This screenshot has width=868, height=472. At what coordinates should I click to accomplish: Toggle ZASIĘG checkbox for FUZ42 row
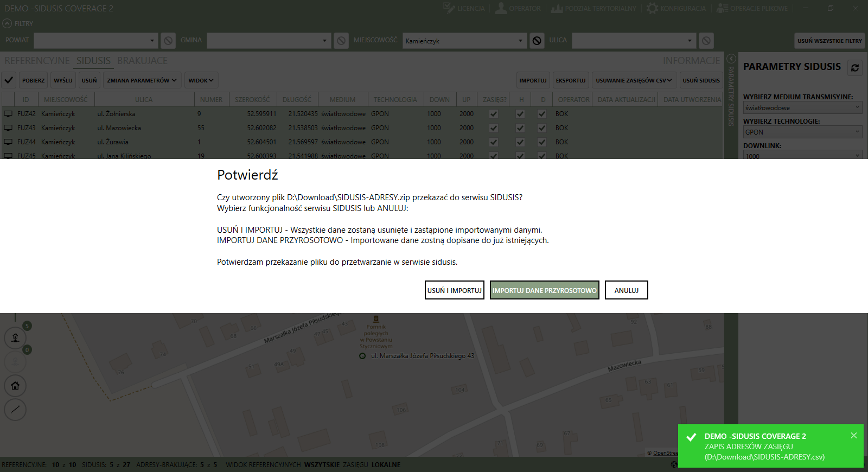pos(494,114)
